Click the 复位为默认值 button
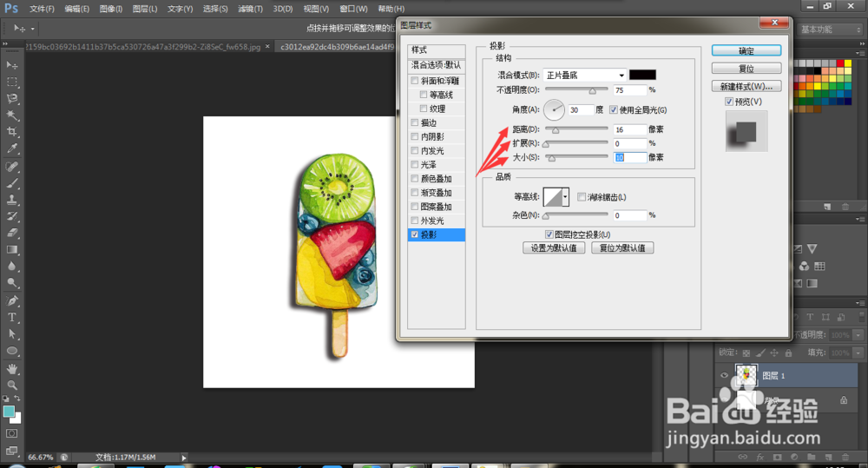This screenshot has height=468, width=868. (x=622, y=248)
